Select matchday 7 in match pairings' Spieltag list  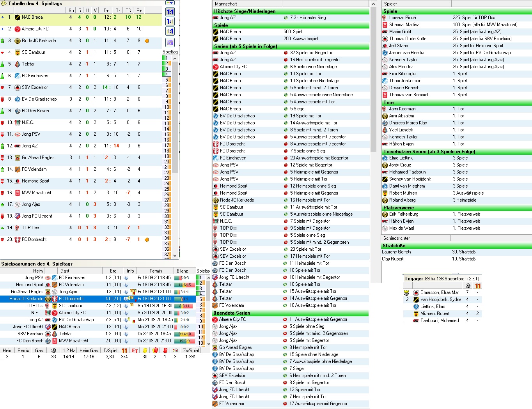201,310
